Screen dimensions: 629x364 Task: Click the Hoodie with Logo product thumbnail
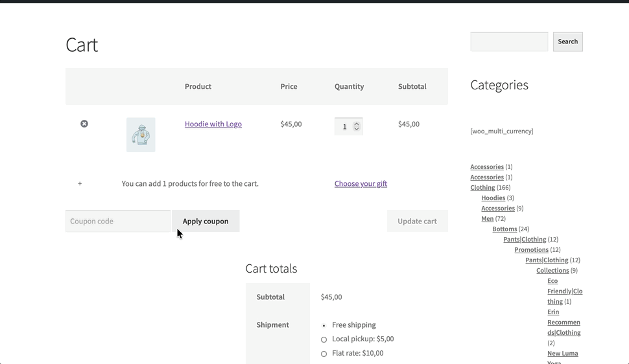(x=141, y=135)
